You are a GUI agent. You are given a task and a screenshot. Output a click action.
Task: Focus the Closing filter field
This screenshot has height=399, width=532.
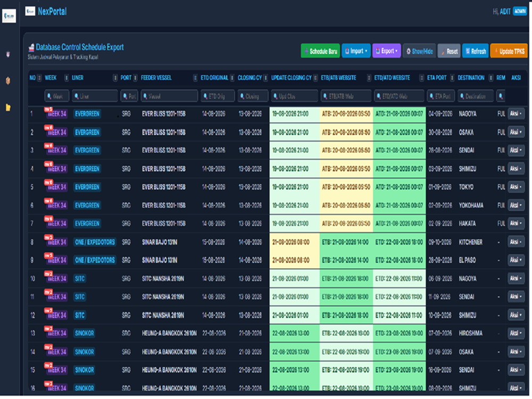coord(253,96)
